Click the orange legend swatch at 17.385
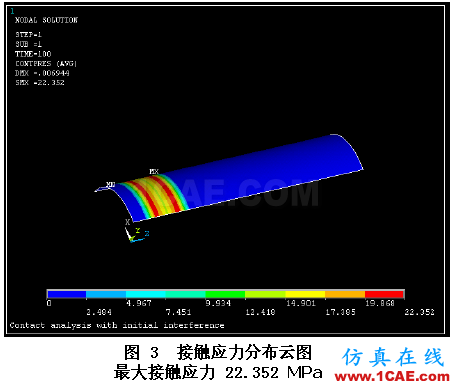 point(345,294)
